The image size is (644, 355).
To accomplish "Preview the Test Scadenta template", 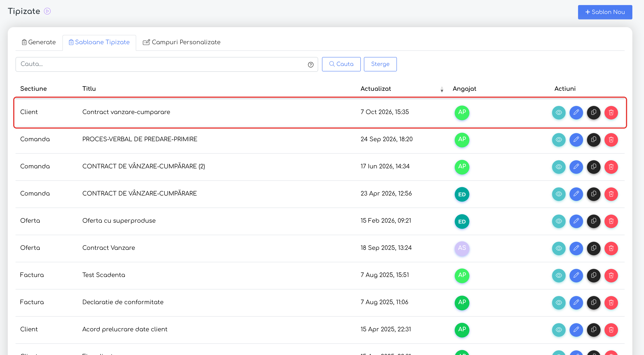I will 558,275.
